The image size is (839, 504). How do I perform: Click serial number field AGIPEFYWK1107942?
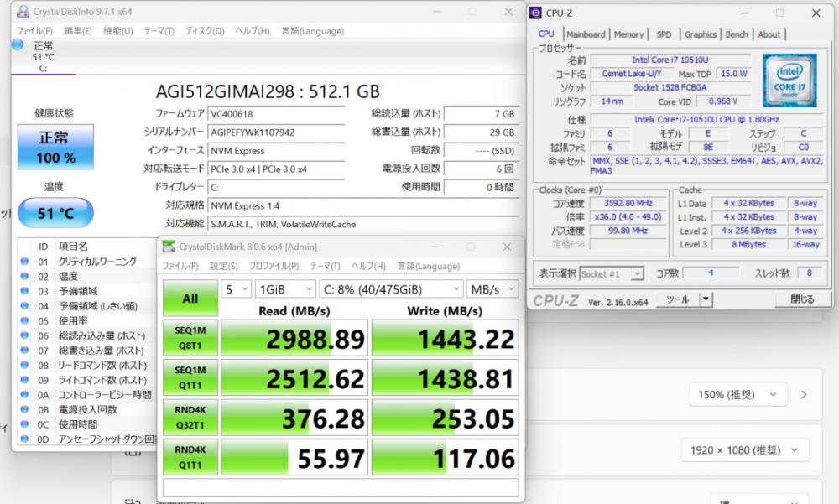276,132
